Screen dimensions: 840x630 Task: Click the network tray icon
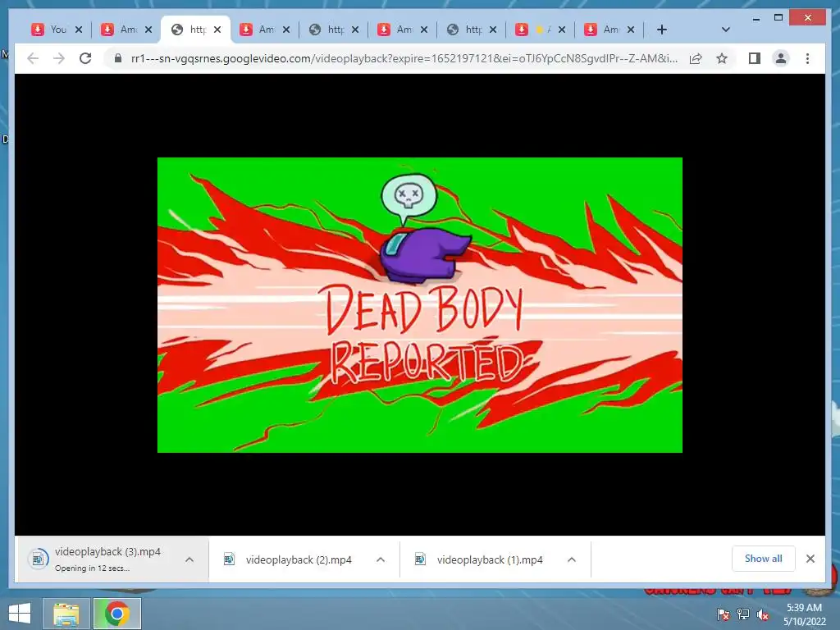pos(743,614)
